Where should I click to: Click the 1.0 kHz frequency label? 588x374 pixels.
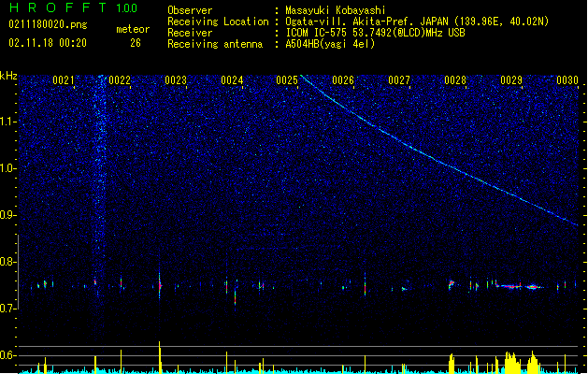(8, 168)
